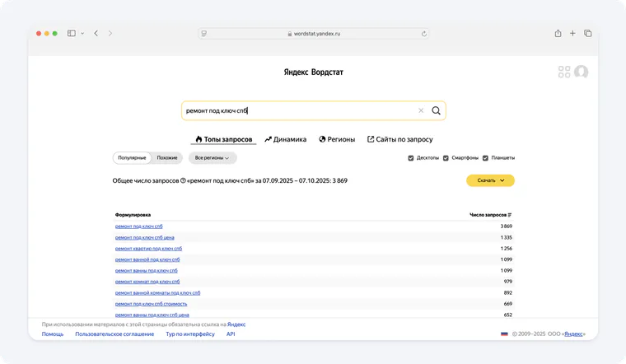Reload the page with the refresh icon

(x=424, y=34)
